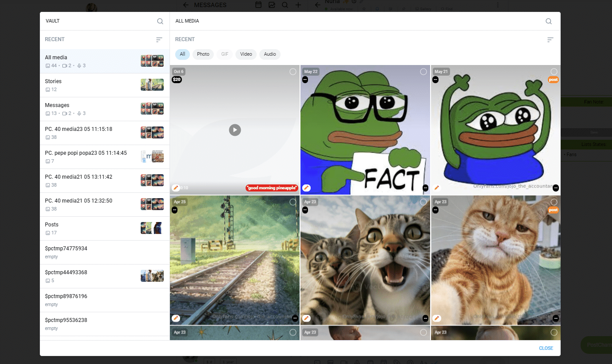Image resolution: width=612 pixels, height=364 pixels.
Task: Click the $20 price badge on the Oct 6 video
Action: click(177, 80)
